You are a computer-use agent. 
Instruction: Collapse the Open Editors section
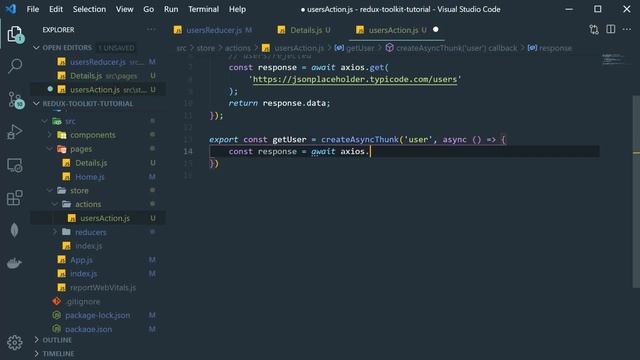point(36,48)
